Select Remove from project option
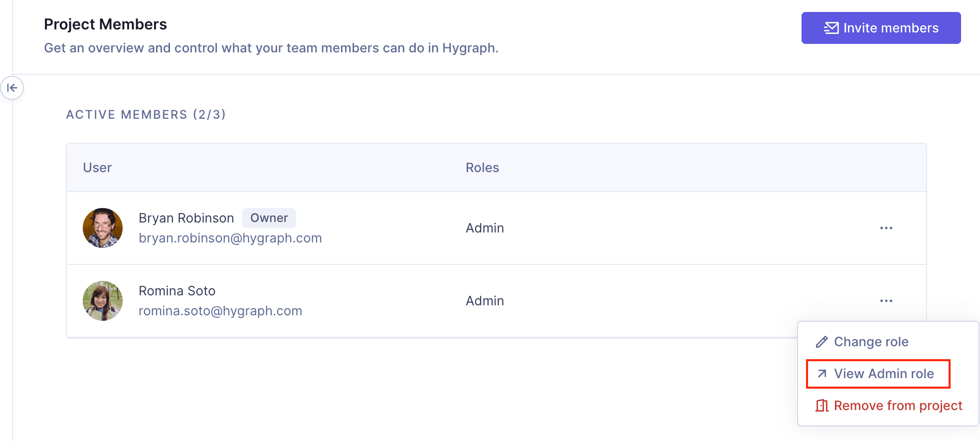Viewport: 980px width, 441px height. [898, 406]
